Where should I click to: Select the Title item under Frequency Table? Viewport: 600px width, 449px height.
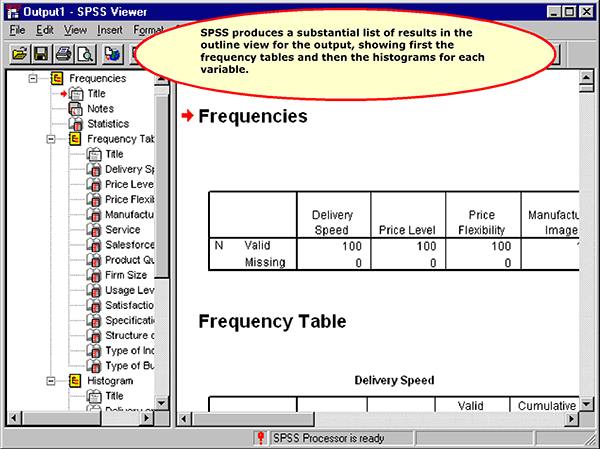[114, 154]
